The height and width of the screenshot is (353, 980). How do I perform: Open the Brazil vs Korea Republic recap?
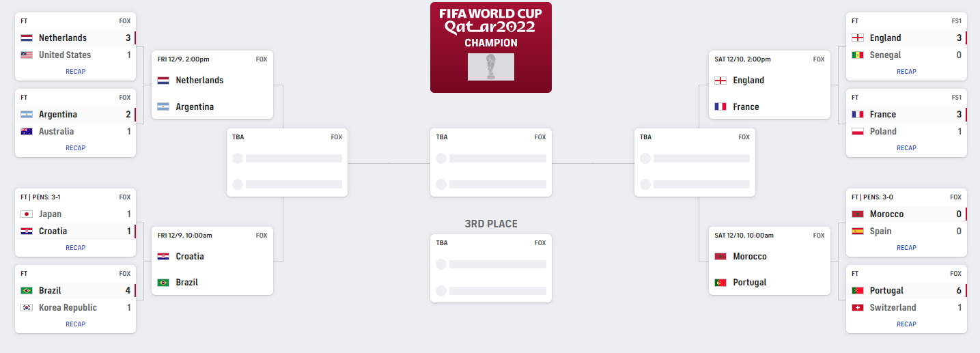coord(76,324)
